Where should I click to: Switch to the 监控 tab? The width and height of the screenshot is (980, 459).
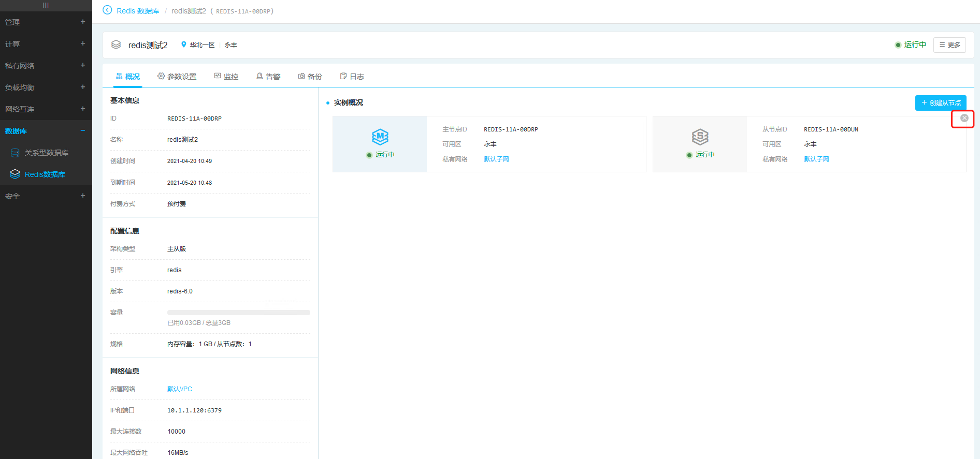pyautogui.click(x=226, y=77)
